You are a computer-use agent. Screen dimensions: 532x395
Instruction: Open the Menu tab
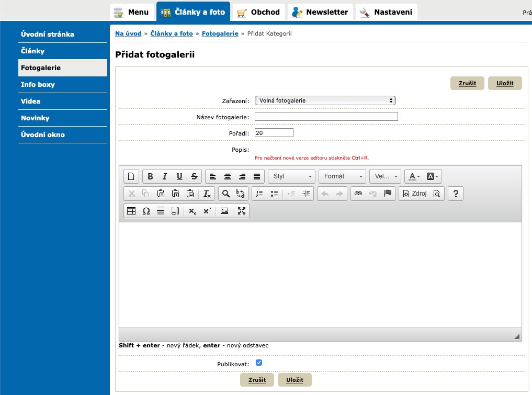click(x=132, y=12)
